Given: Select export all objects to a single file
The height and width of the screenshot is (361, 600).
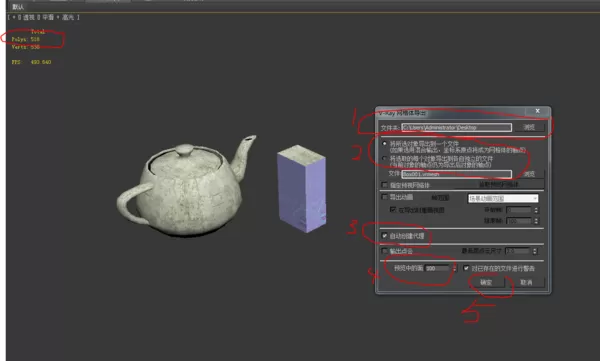Looking at the screenshot, I should [x=385, y=144].
